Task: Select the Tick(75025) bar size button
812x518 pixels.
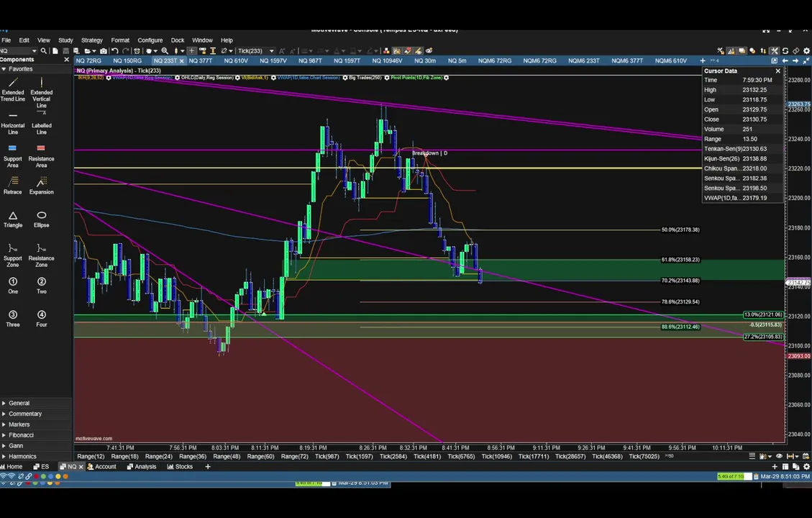Action: point(644,456)
